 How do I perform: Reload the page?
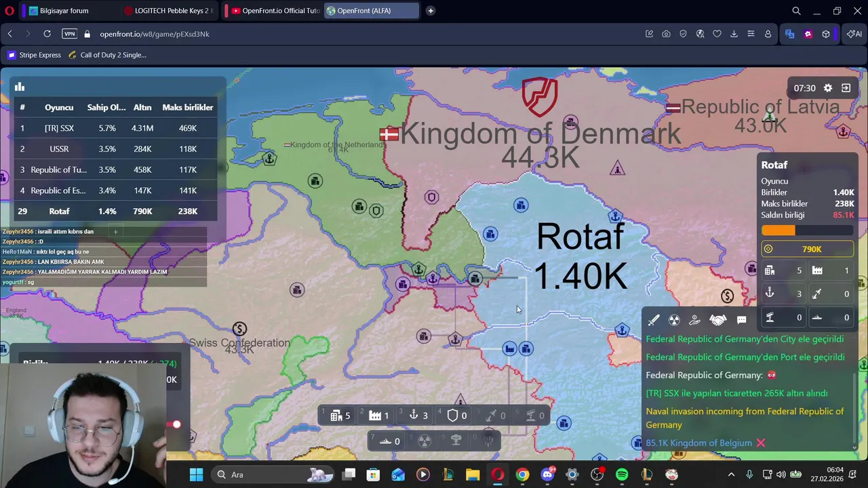click(47, 34)
